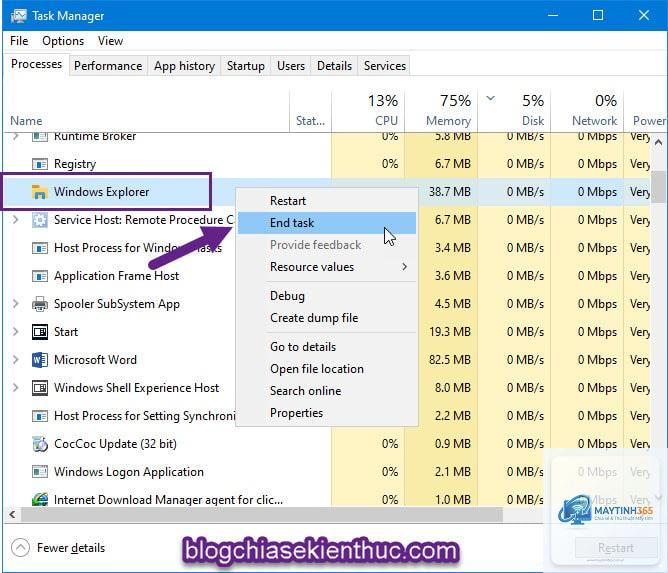Click the vertical scrollbar up arrow
The width and height of the screenshot is (668, 573).
tap(658, 143)
